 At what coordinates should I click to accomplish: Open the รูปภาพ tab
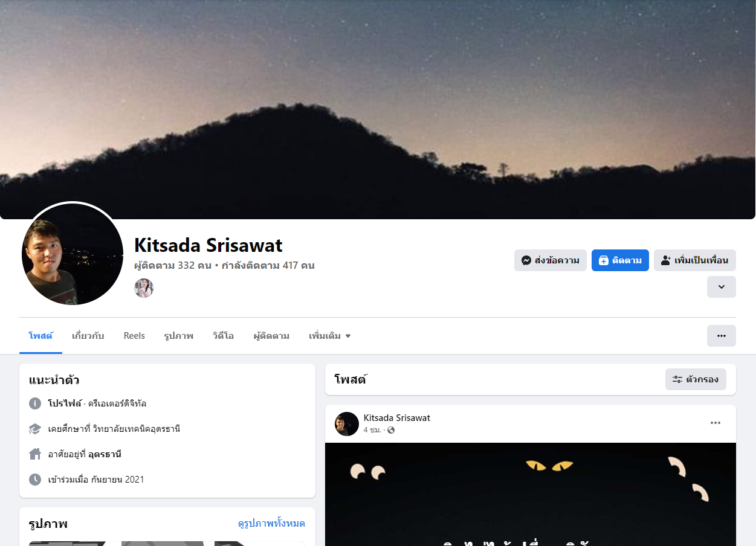pyautogui.click(x=179, y=336)
